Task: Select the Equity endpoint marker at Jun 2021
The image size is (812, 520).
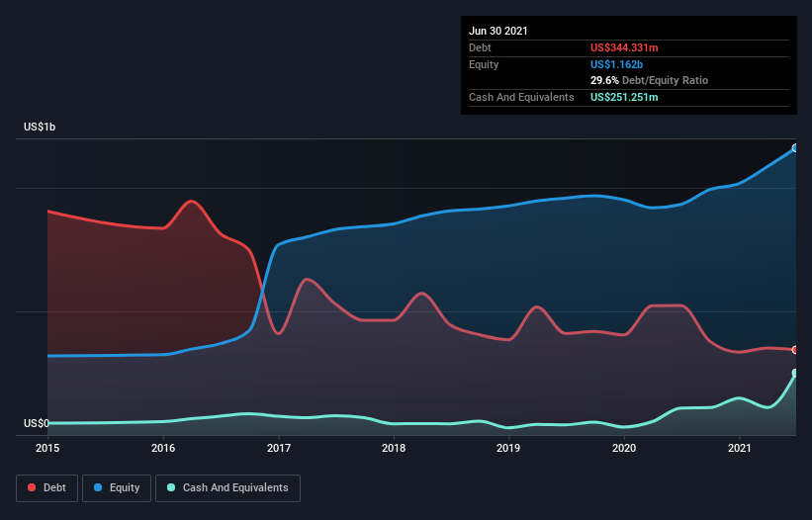Action: pos(795,148)
